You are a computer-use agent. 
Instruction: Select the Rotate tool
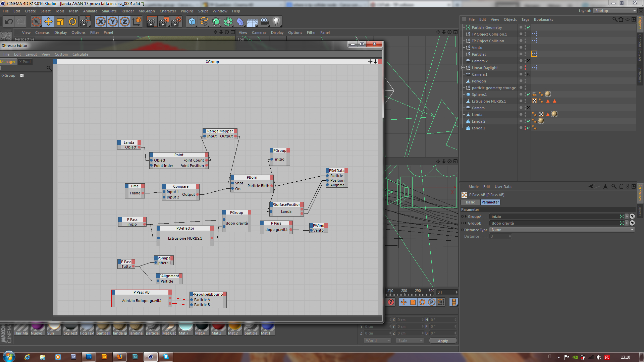[x=72, y=22]
